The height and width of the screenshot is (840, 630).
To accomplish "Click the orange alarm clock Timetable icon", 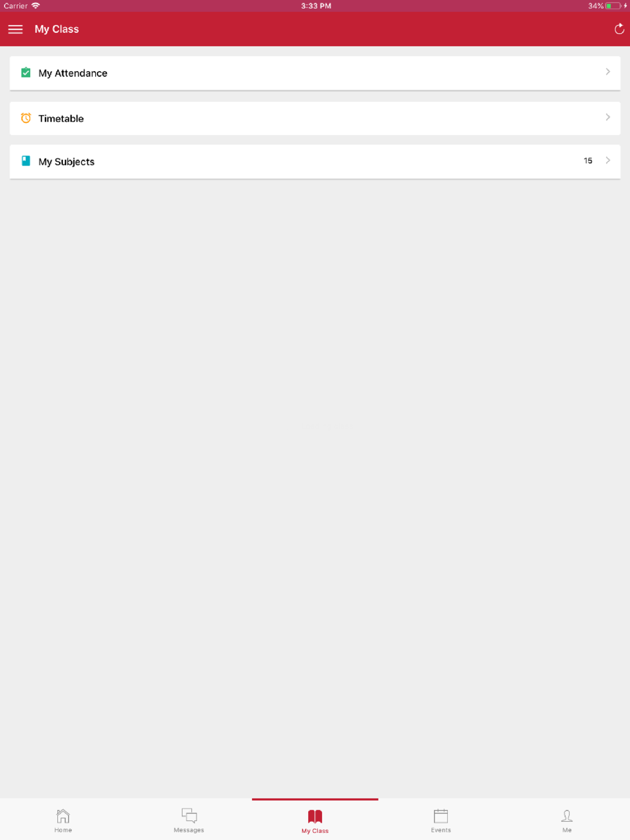I will click(26, 118).
